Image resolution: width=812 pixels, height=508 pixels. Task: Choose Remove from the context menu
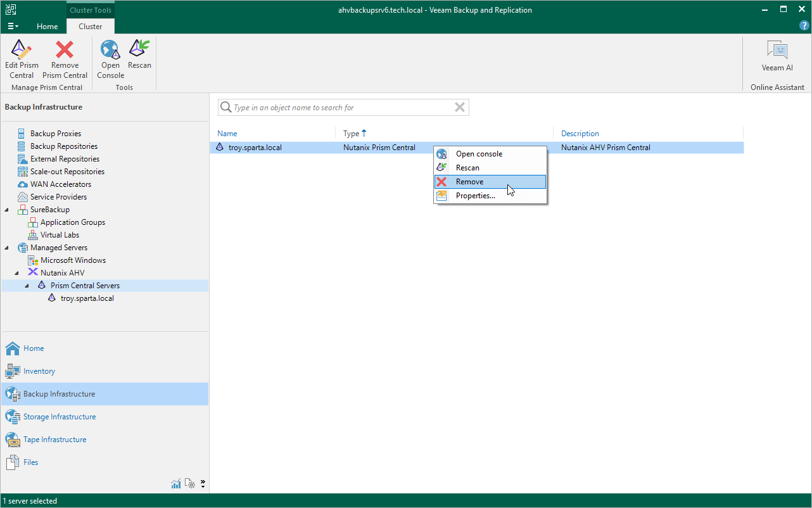[490, 182]
